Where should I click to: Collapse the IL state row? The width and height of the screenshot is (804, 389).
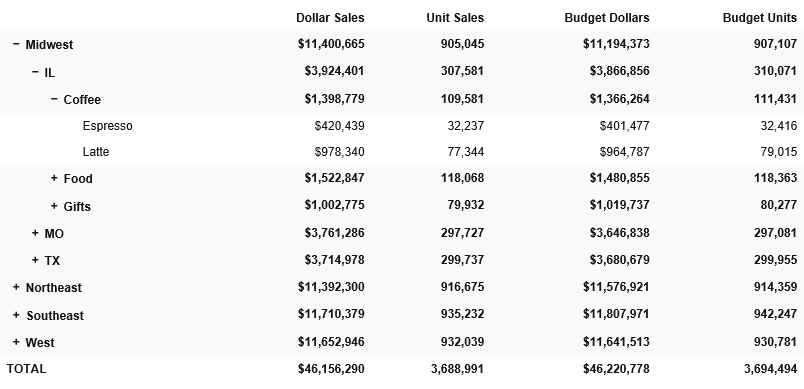pos(35,72)
